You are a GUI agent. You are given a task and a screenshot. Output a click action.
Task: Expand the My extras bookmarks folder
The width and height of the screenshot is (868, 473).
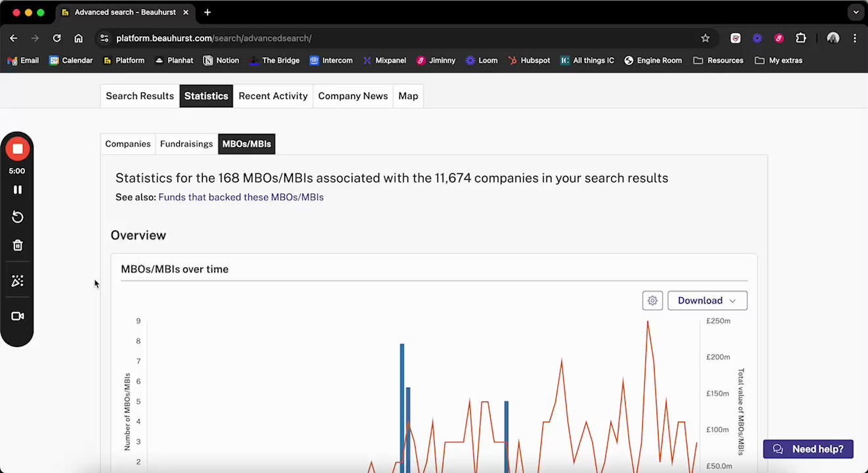click(779, 60)
